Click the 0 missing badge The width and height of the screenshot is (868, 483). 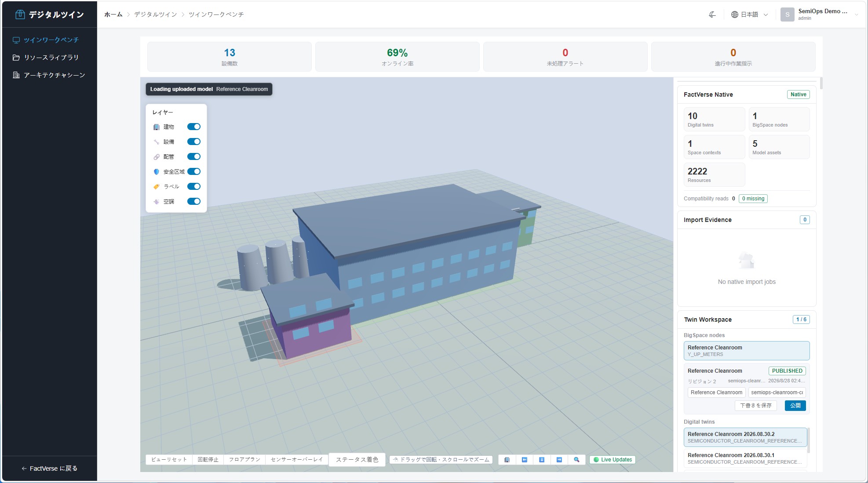click(x=753, y=199)
